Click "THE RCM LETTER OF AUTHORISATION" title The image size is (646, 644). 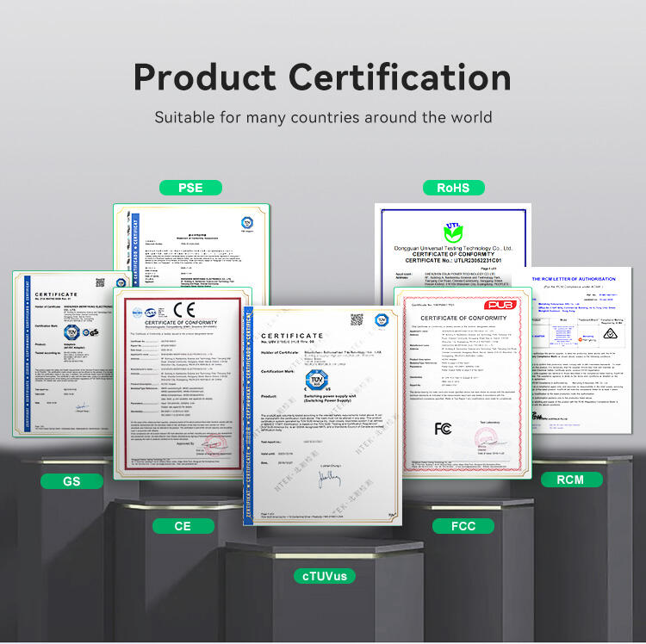point(574,279)
